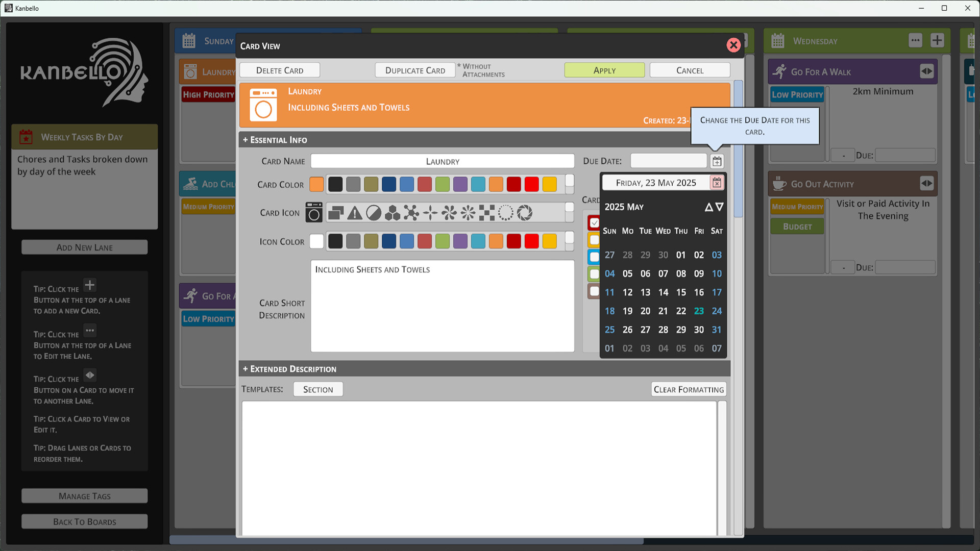Add a card to Wednesday with the plus icon
This screenshot has width=980, height=551.
[x=937, y=40]
